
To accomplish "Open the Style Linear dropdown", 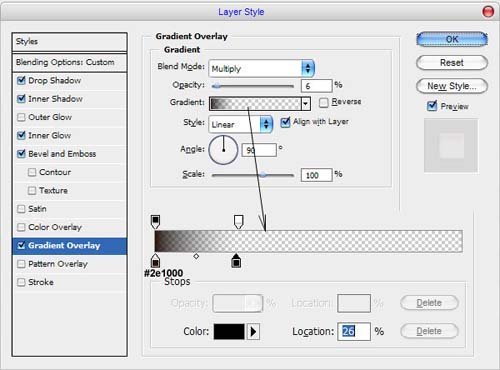I will tap(241, 124).
